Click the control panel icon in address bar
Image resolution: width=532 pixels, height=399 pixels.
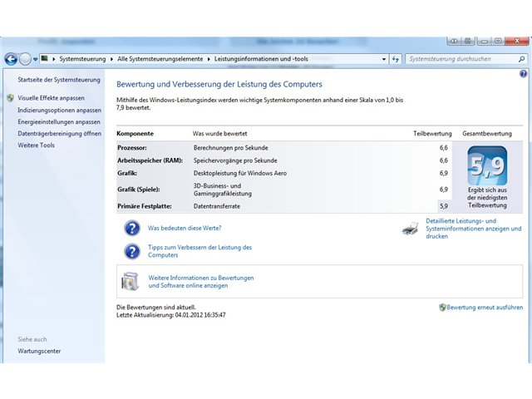(x=44, y=58)
